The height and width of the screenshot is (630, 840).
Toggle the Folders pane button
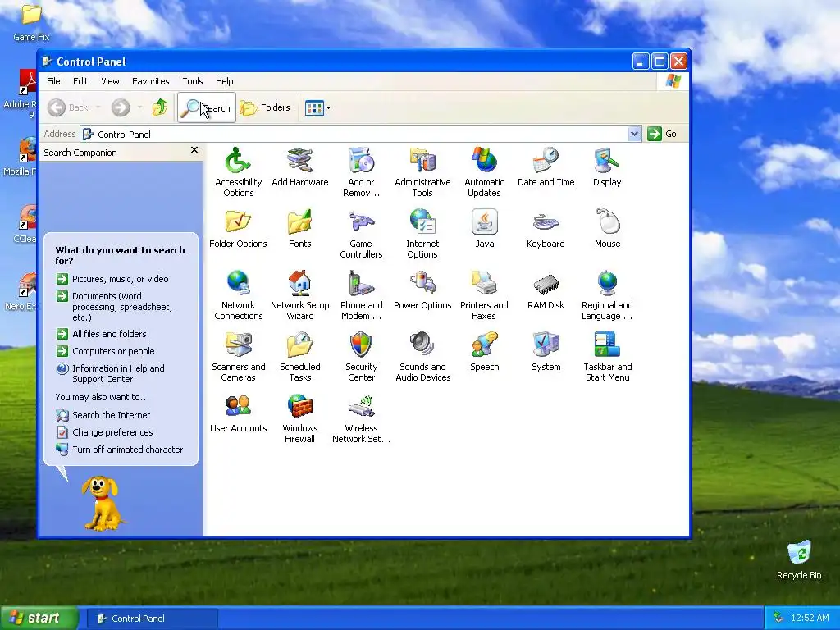[x=265, y=107]
